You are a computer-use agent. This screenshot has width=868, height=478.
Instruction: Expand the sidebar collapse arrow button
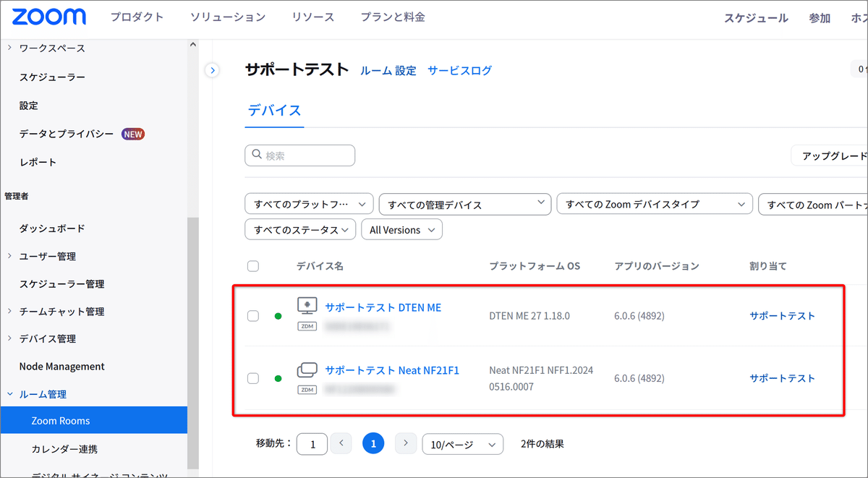click(212, 70)
